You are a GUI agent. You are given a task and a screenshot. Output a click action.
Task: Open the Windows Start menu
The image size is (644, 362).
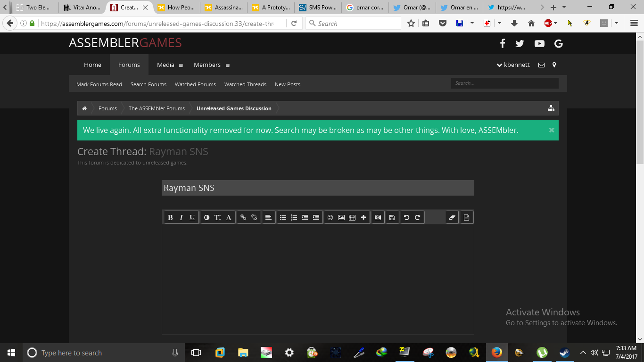point(11,353)
